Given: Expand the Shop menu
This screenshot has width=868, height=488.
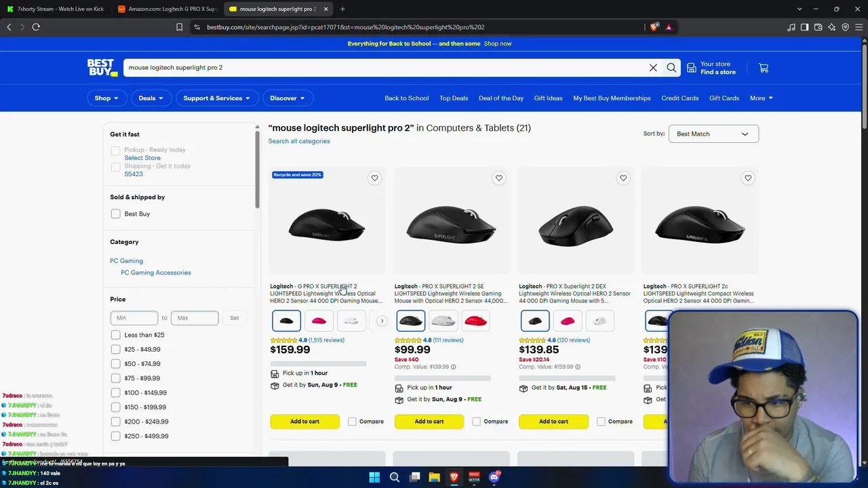Looking at the screenshot, I should pos(106,98).
